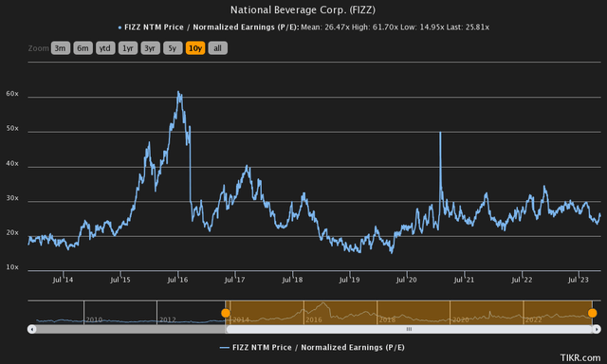The image size is (607, 364).
Task: Click the 20x y-axis label
Action: tap(12, 232)
